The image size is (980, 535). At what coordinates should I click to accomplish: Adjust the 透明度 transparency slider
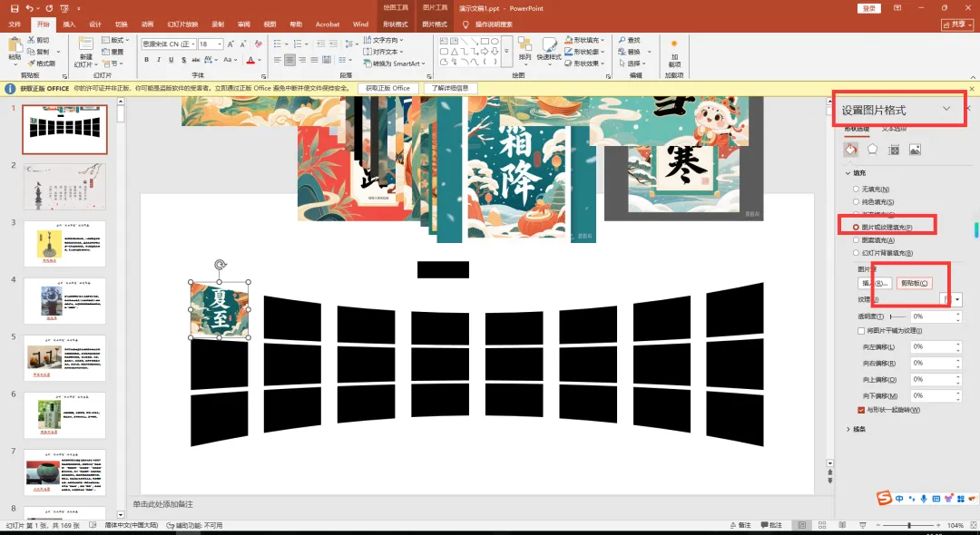pos(897,316)
